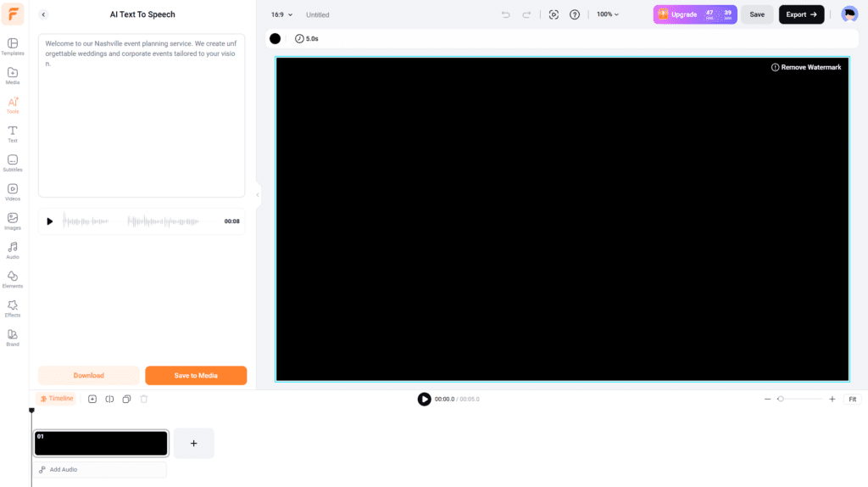Open the AI Tools sidebar panel
The image size is (868, 487).
(13, 104)
